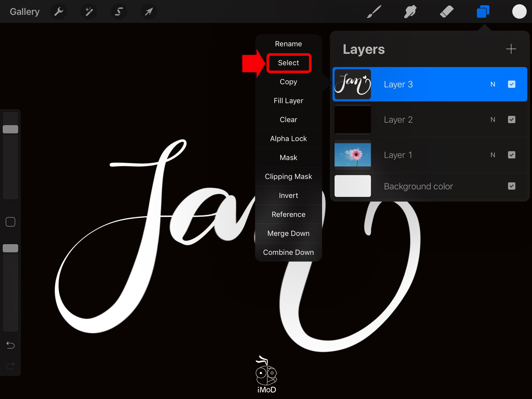The image size is (532, 399).
Task: Hide Layer 3 using its visibility checkbox
Action: tap(511, 84)
